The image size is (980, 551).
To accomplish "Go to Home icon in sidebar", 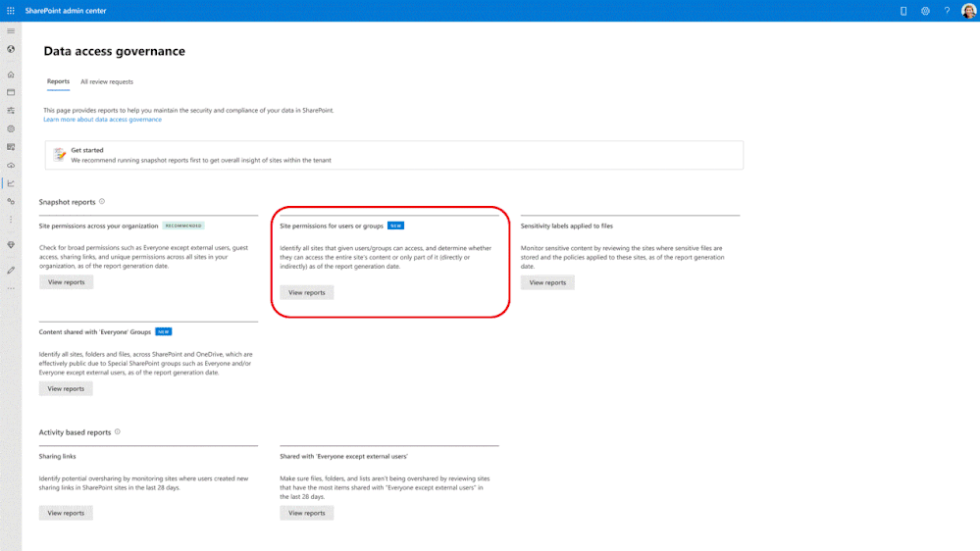I will click(11, 75).
